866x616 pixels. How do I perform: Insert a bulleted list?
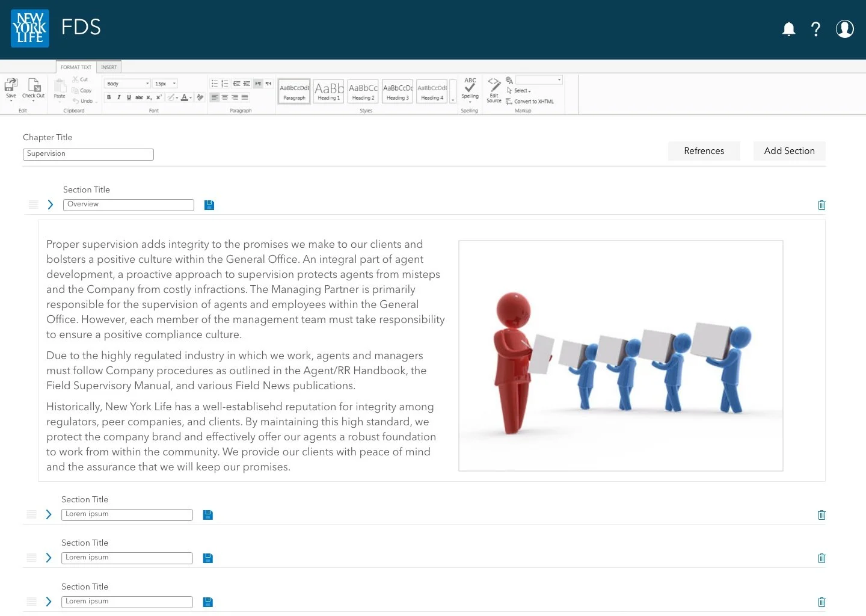tap(215, 84)
